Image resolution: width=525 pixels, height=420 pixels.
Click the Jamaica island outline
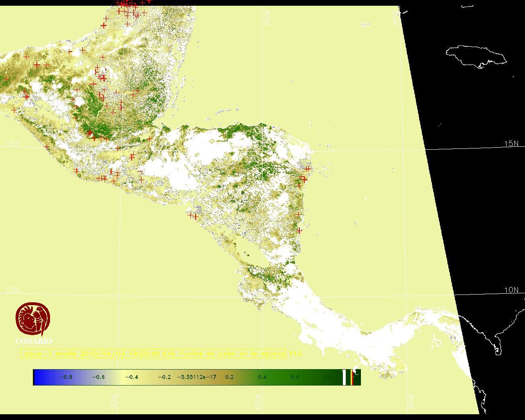click(476, 56)
